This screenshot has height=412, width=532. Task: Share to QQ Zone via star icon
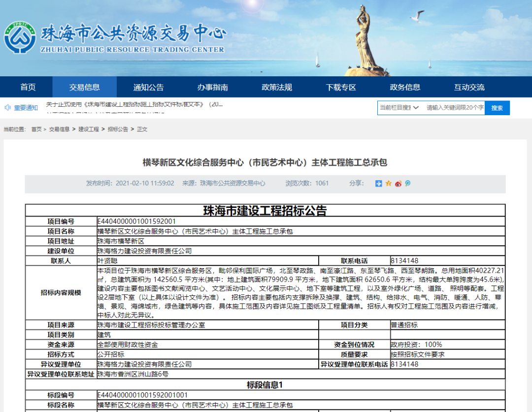click(389, 184)
